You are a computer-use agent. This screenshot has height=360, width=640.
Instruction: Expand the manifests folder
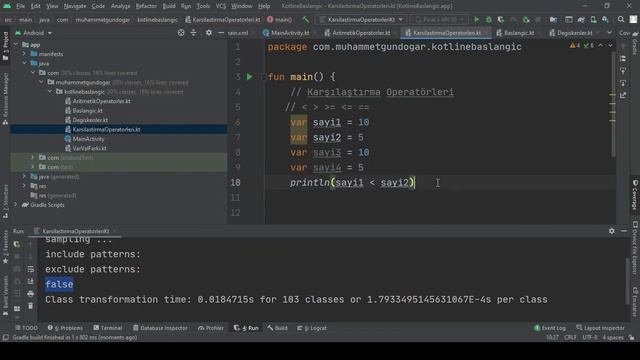click(x=24, y=54)
